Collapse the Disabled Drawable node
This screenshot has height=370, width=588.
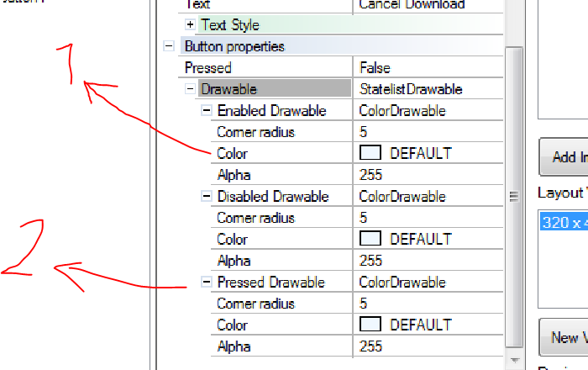click(207, 197)
